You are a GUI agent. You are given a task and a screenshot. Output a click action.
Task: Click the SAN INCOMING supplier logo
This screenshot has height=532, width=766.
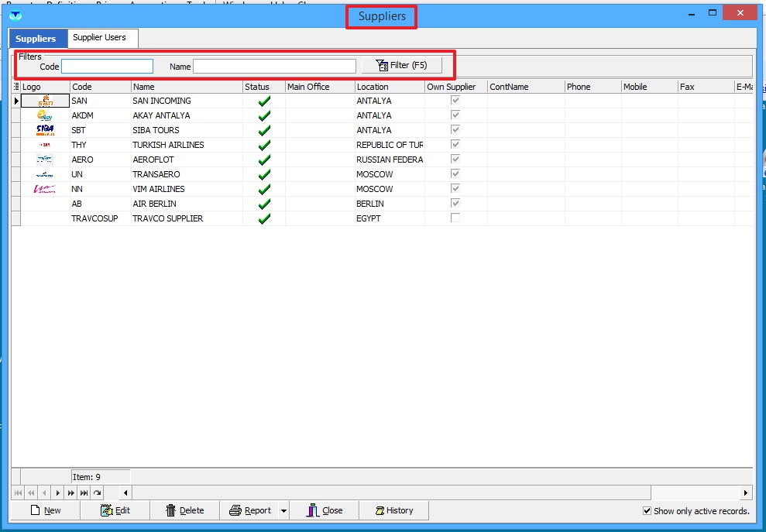[x=46, y=101]
